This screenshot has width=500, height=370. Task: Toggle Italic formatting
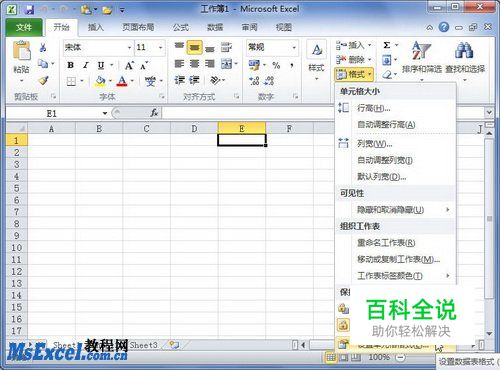pyautogui.click(x=86, y=65)
